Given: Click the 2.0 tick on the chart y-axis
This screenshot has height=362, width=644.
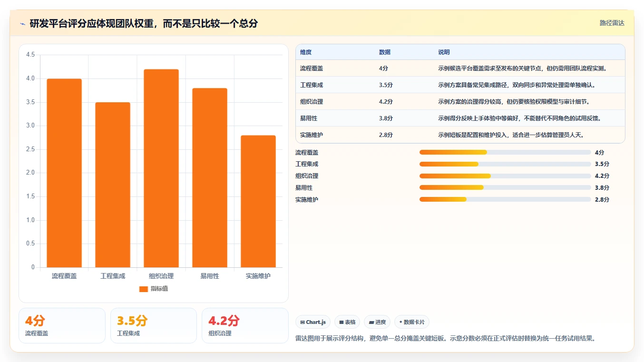Looking at the screenshot, I should pos(30,173).
